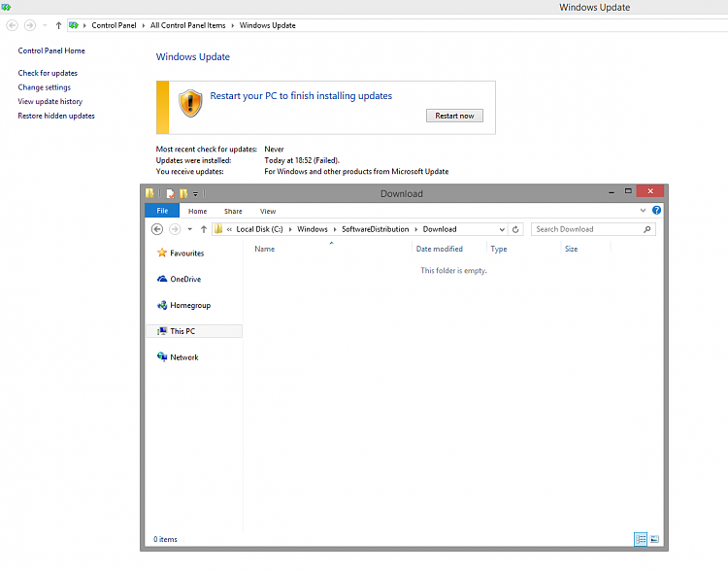Click Explorer back button

click(157, 229)
